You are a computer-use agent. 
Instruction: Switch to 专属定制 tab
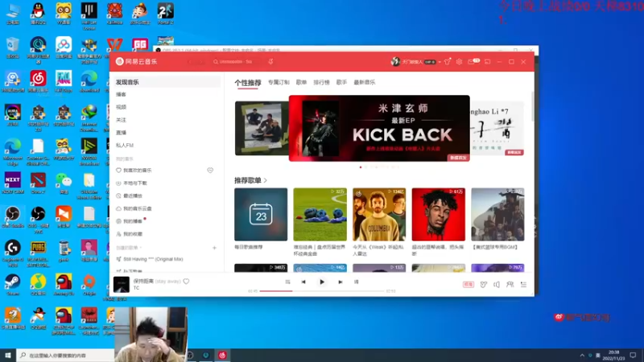[x=279, y=83]
